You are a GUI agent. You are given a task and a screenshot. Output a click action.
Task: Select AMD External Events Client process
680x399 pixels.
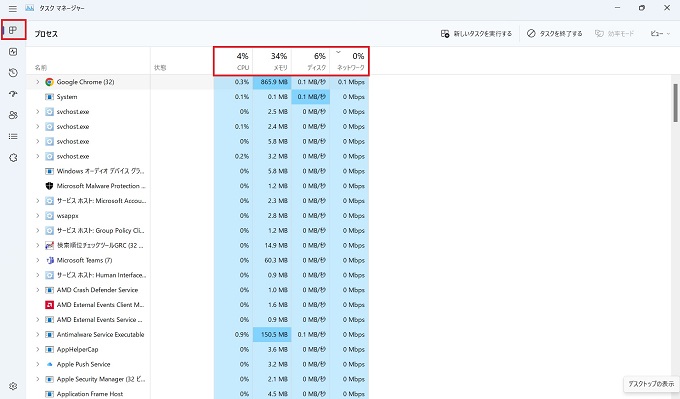pyautogui.click(x=197, y=305)
